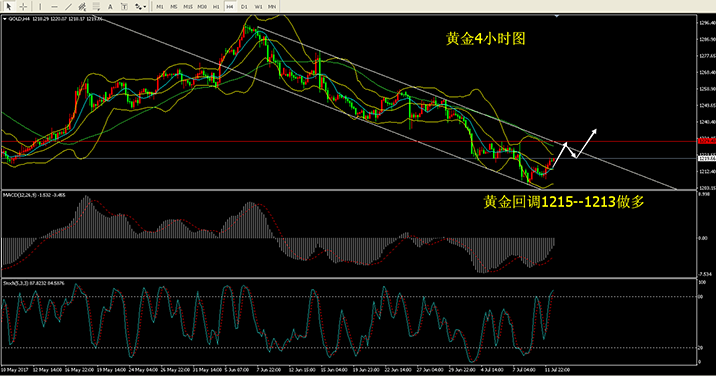
Task: Switch chart to M30 timeframe
Action: 202,7
